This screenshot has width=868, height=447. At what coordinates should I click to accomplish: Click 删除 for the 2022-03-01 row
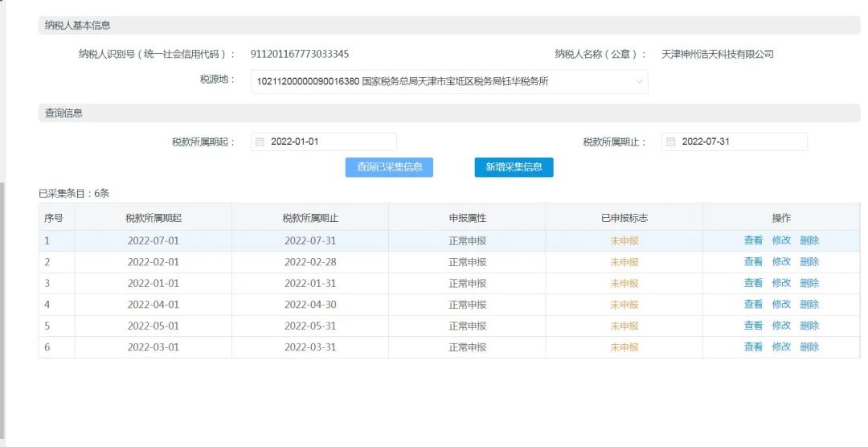click(x=809, y=347)
